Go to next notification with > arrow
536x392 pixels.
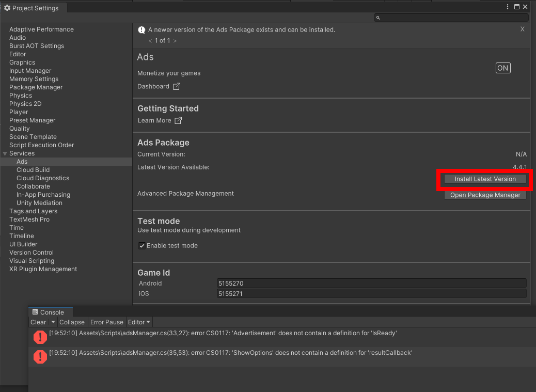coord(175,41)
